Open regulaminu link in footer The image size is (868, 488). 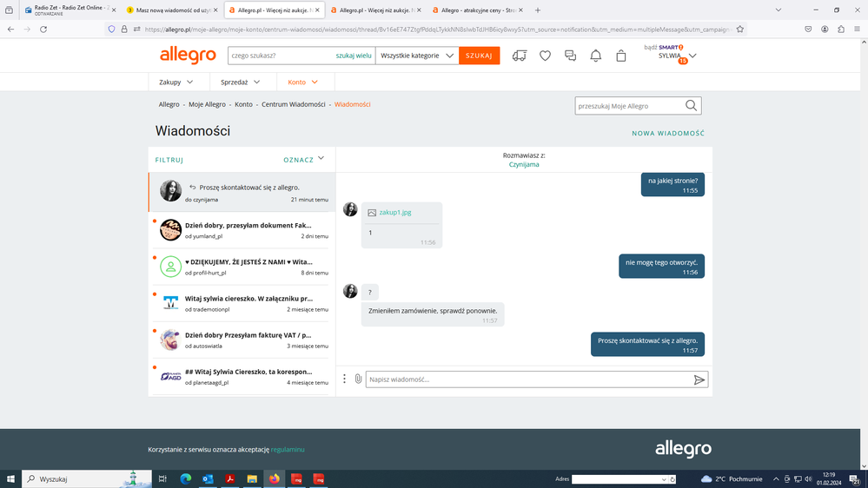(288, 449)
